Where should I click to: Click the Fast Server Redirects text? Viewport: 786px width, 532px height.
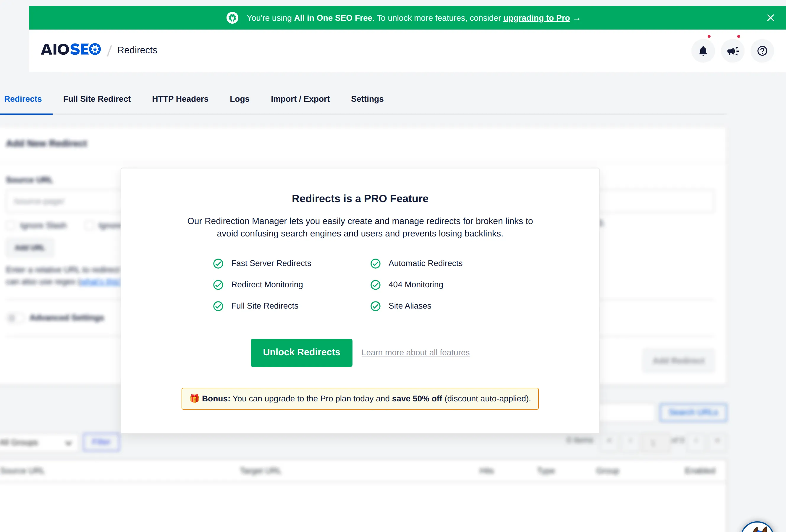(x=271, y=263)
